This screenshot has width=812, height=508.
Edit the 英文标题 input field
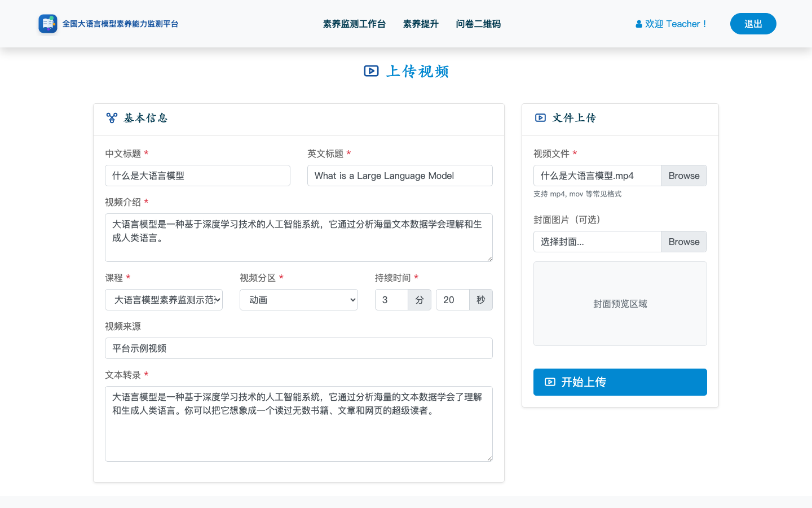pyautogui.click(x=400, y=176)
